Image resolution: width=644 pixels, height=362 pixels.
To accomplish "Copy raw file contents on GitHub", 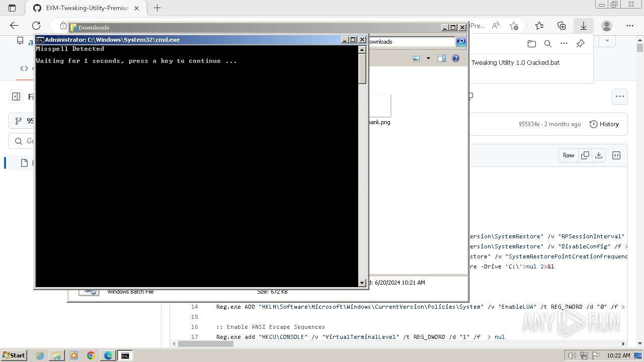I will [585, 155].
